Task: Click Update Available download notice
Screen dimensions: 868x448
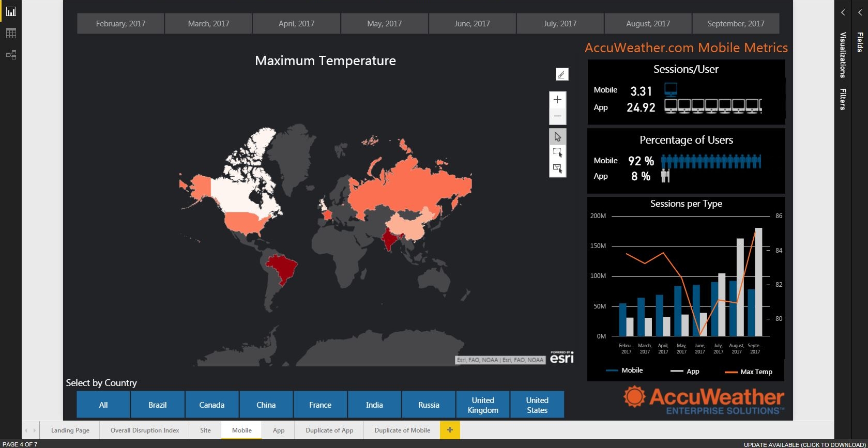Action: coord(804,444)
